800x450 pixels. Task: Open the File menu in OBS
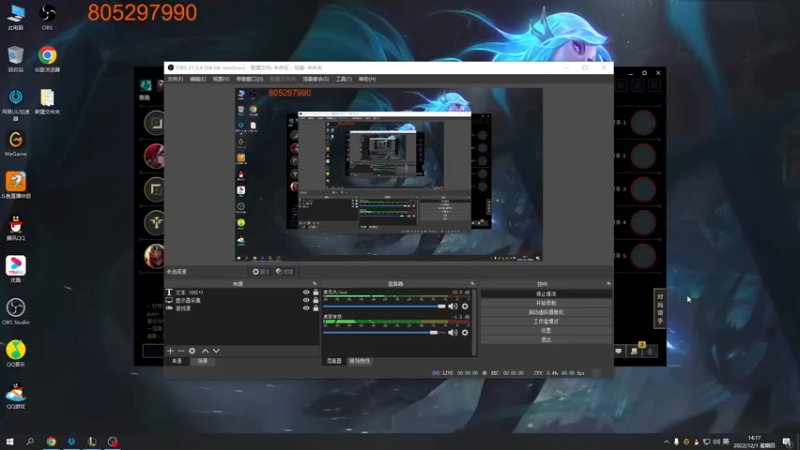[175, 79]
